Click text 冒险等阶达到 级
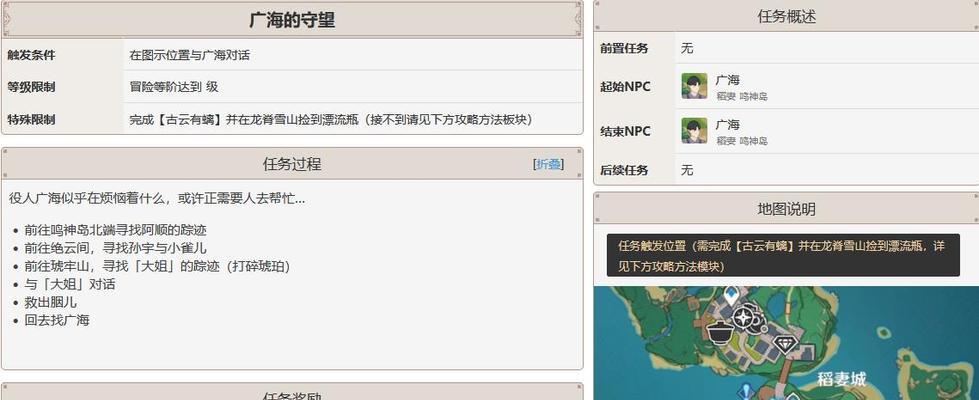The image size is (979, 400). pyautogui.click(x=174, y=87)
